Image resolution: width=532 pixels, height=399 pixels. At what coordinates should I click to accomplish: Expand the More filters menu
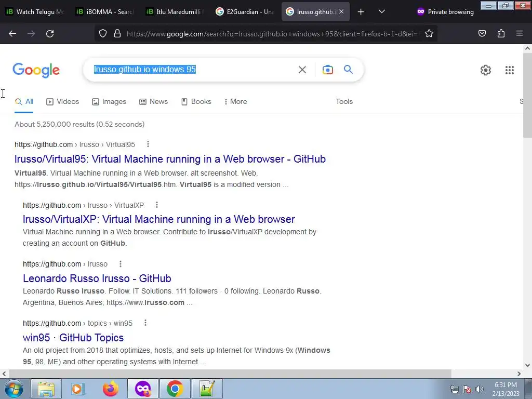[x=236, y=101]
